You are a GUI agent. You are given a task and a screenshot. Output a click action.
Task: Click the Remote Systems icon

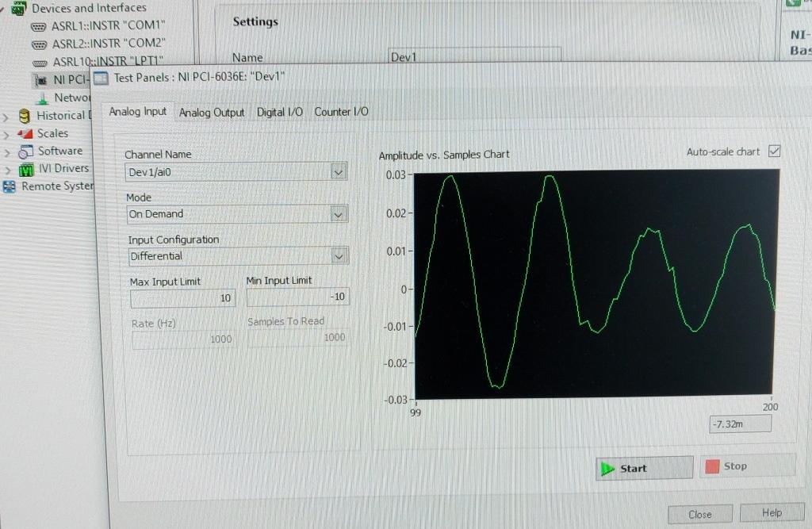(x=10, y=186)
